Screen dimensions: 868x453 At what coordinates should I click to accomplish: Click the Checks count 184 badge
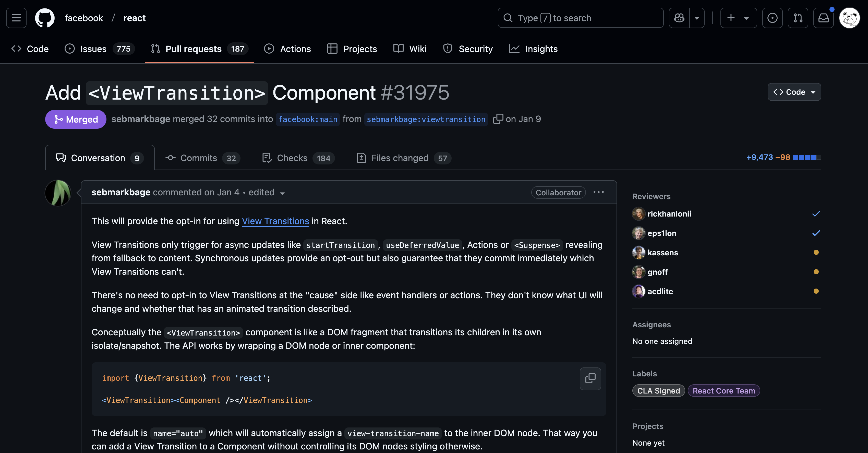coord(323,158)
